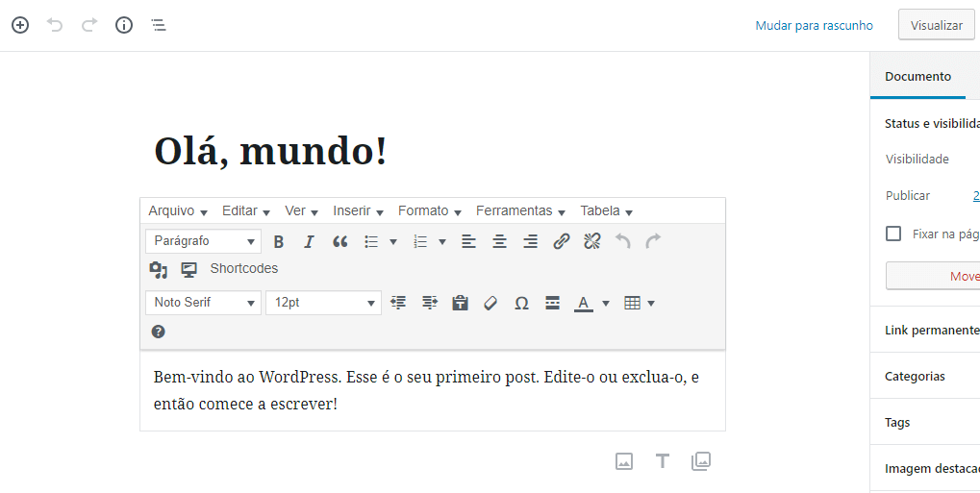Open the Ver menu

(x=301, y=211)
